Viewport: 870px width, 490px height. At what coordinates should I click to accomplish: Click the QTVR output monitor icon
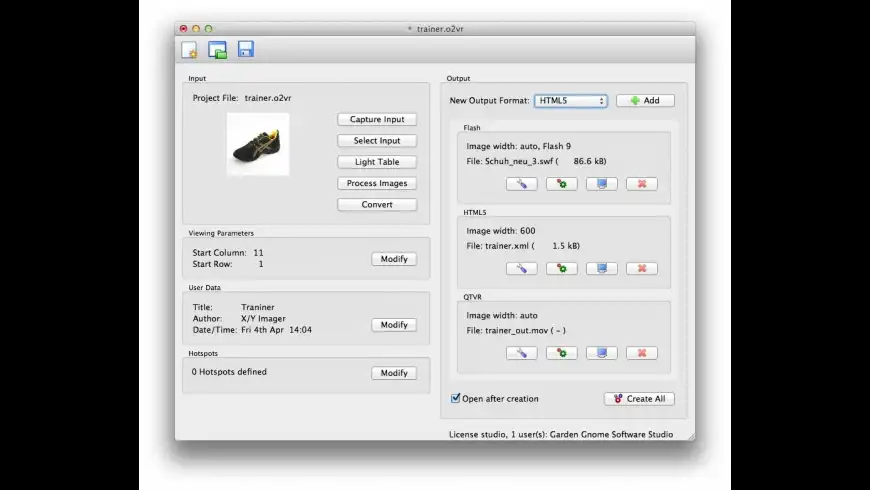tap(601, 353)
